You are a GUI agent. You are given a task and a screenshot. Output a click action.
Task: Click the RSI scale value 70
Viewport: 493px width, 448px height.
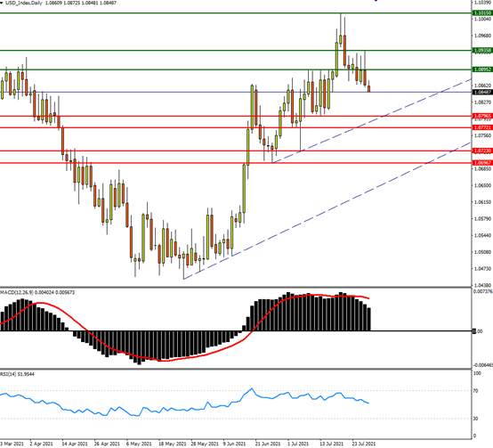tap(475, 391)
